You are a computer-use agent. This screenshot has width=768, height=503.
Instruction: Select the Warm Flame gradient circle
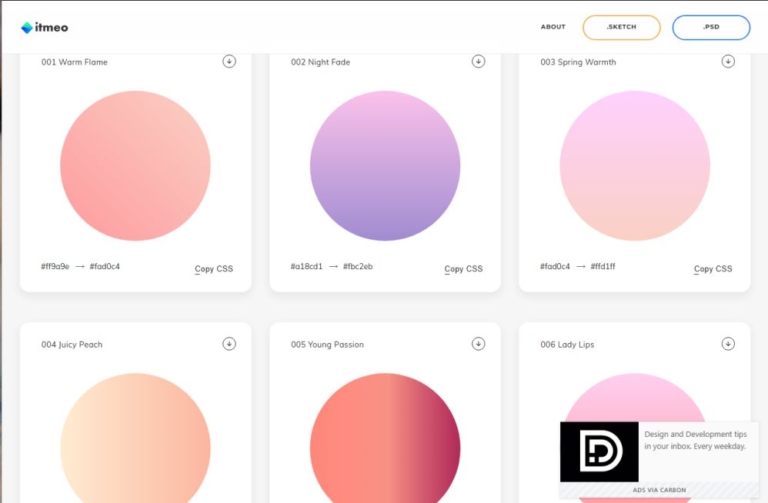pyautogui.click(x=135, y=166)
